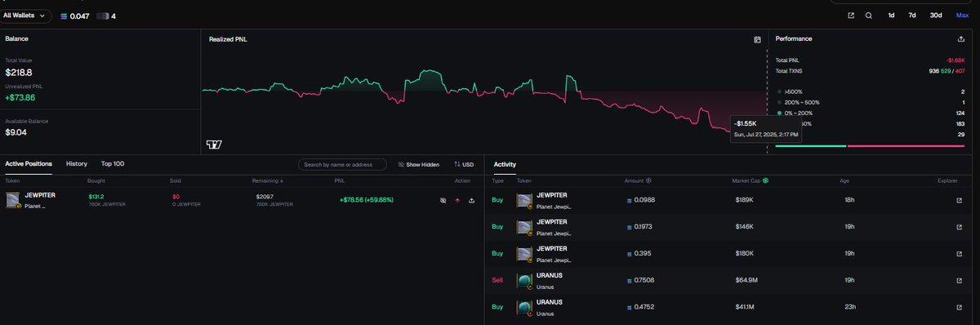Select the 7d time range

(912, 16)
